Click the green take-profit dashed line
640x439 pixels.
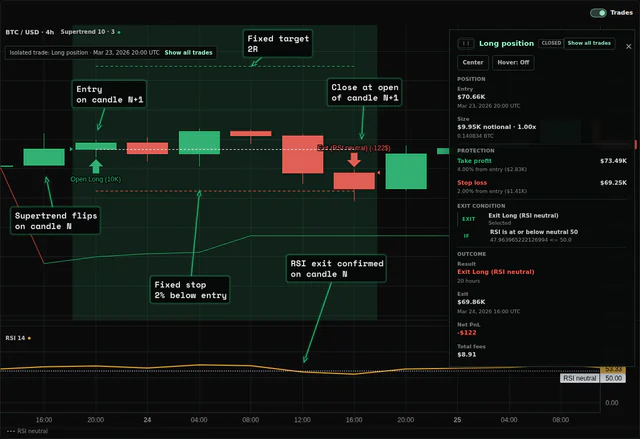click(224, 66)
